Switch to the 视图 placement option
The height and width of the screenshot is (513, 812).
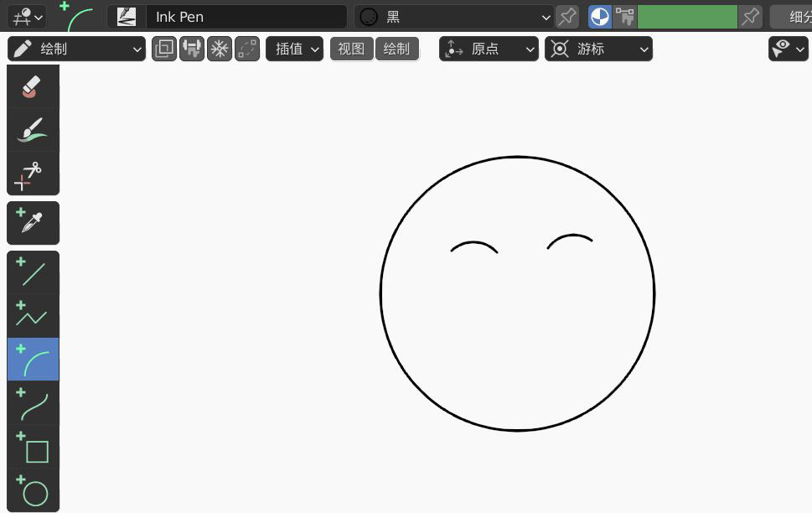point(351,49)
